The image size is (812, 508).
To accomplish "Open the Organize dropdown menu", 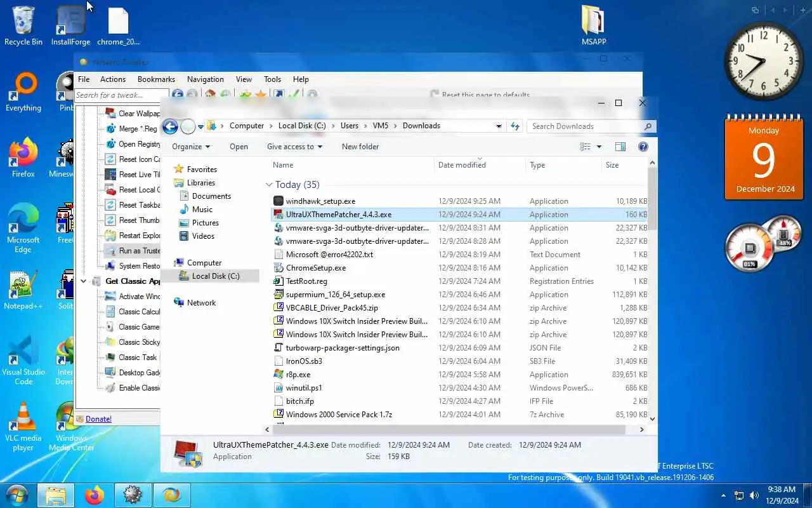I will [x=191, y=147].
